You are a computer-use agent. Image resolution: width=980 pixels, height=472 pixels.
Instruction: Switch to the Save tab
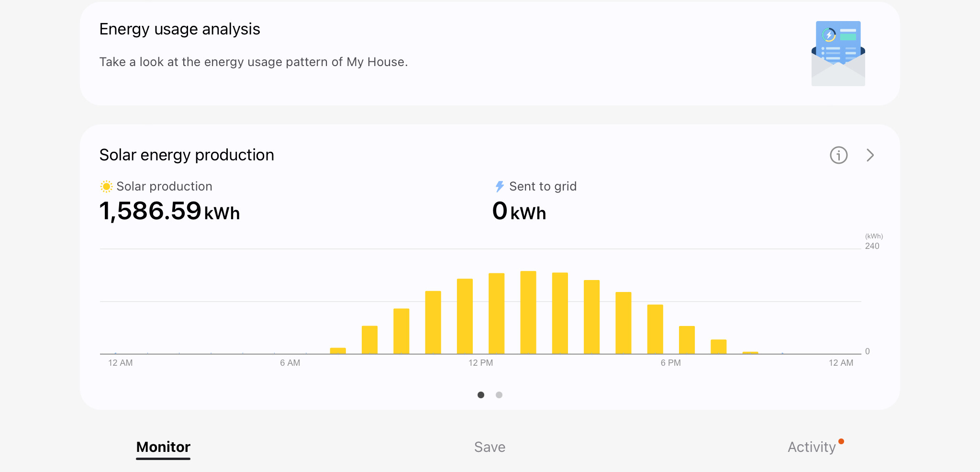coord(490,447)
